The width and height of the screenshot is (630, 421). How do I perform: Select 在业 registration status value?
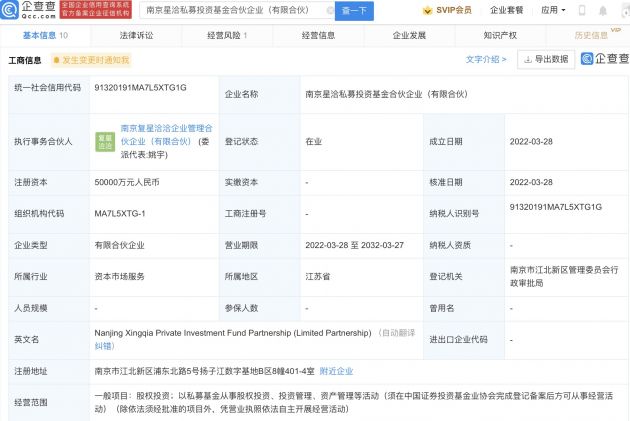click(313, 141)
